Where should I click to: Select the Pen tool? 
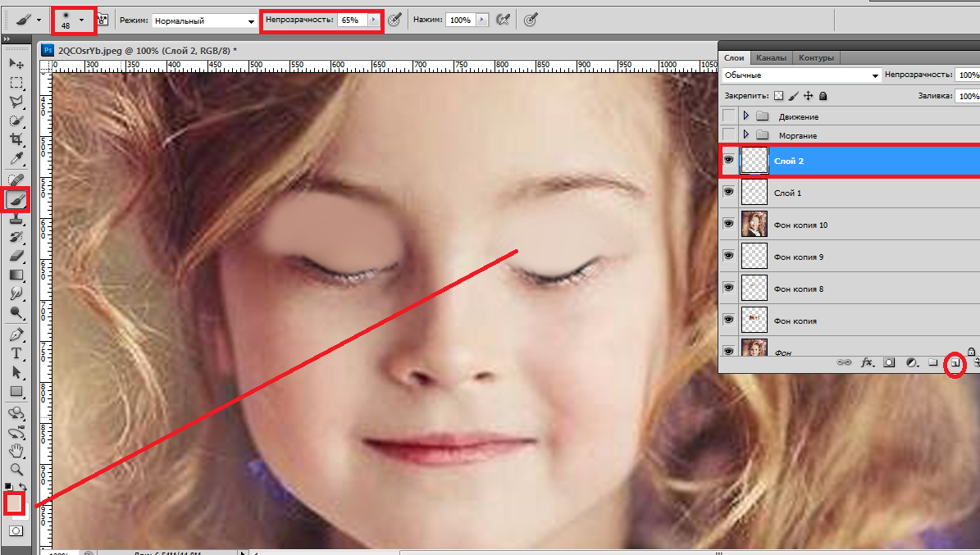click(x=16, y=334)
